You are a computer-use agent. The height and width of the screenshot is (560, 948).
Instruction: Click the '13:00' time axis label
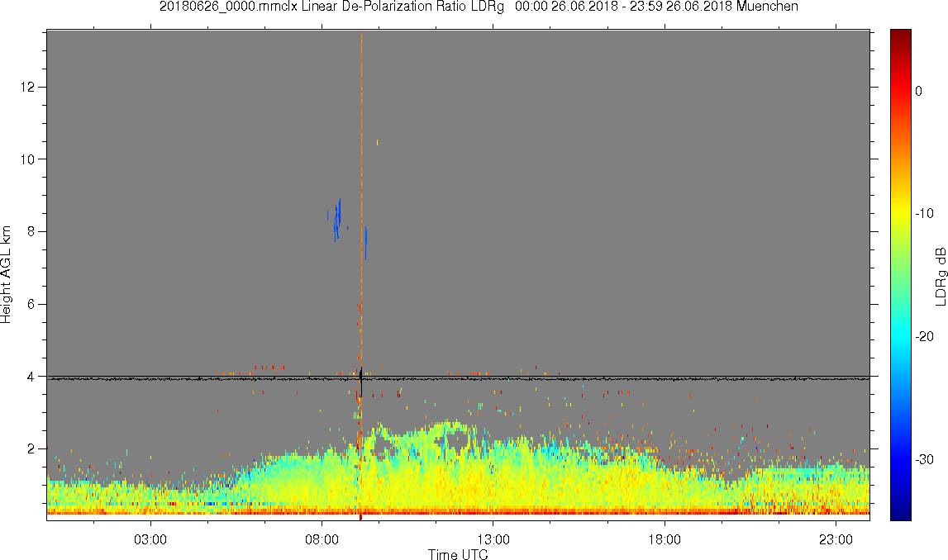[493, 539]
